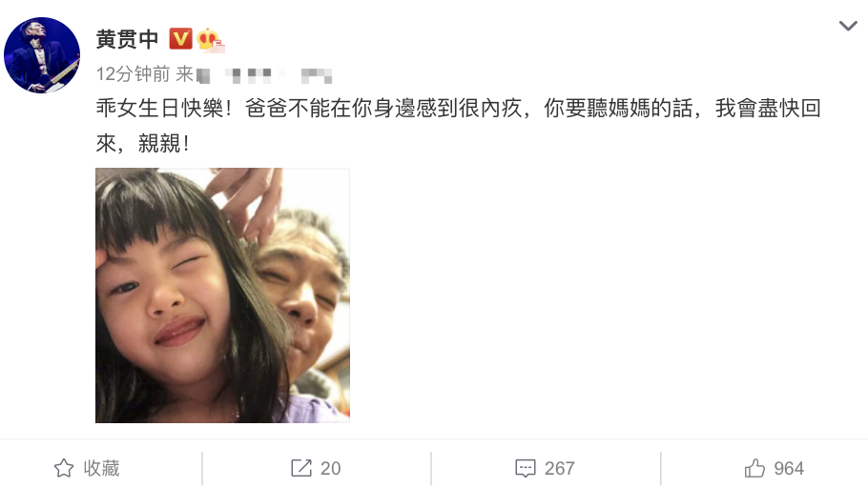Click the 964 likes count
Viewport: 868px width, 488px height.
point(789,469)
